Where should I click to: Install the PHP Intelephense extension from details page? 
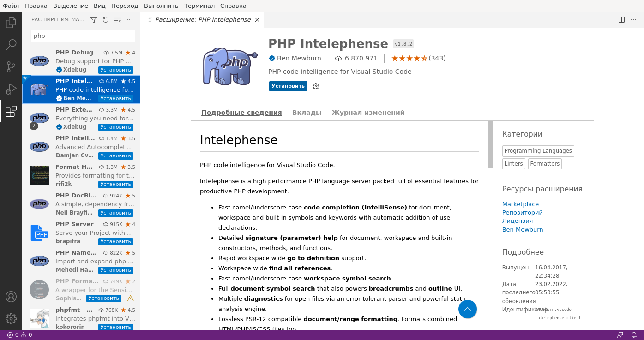tap(288, 86)
